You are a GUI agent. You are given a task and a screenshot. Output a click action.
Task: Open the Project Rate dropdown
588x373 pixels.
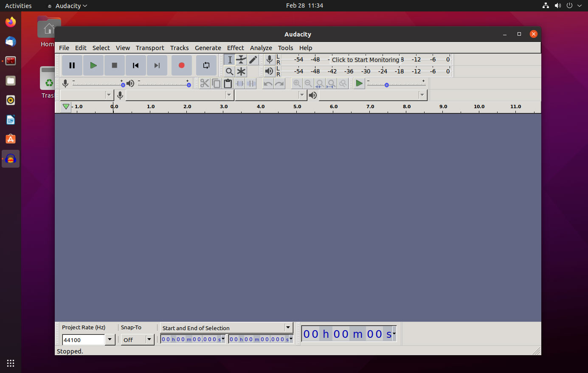pyautogui.click(x=110, y=339)
